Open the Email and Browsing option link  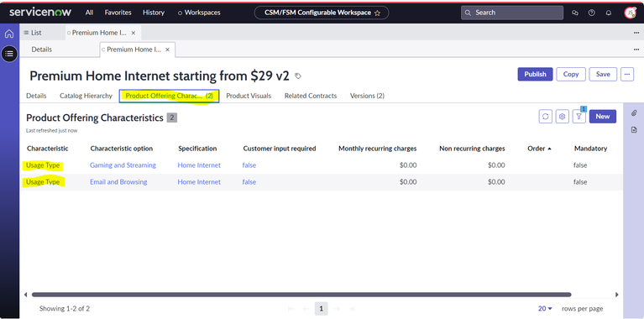[118, 182]
